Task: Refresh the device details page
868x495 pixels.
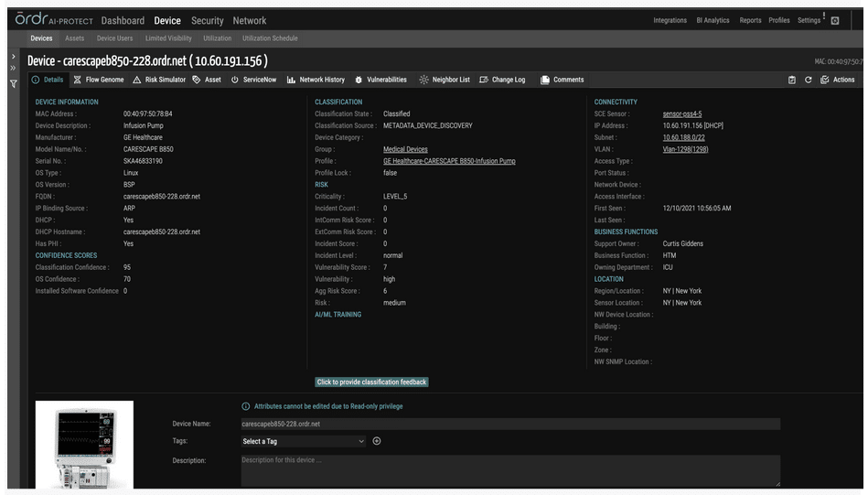Action: click(809, 80)
